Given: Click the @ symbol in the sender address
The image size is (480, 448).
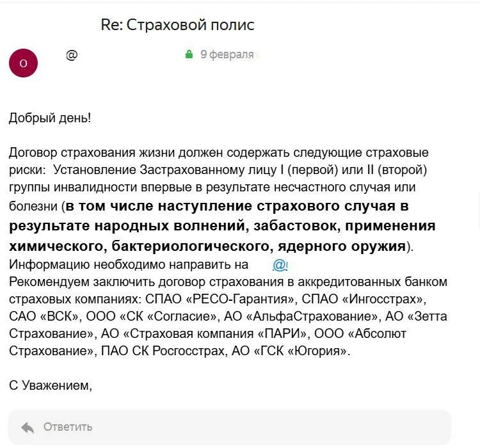Looking at the screenshot, I should (x=72, y=55).
